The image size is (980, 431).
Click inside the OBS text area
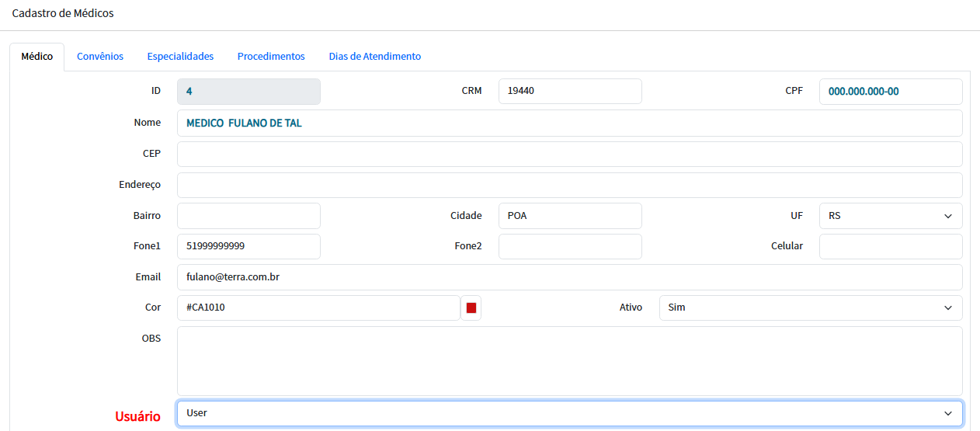[x=569, y=360]
